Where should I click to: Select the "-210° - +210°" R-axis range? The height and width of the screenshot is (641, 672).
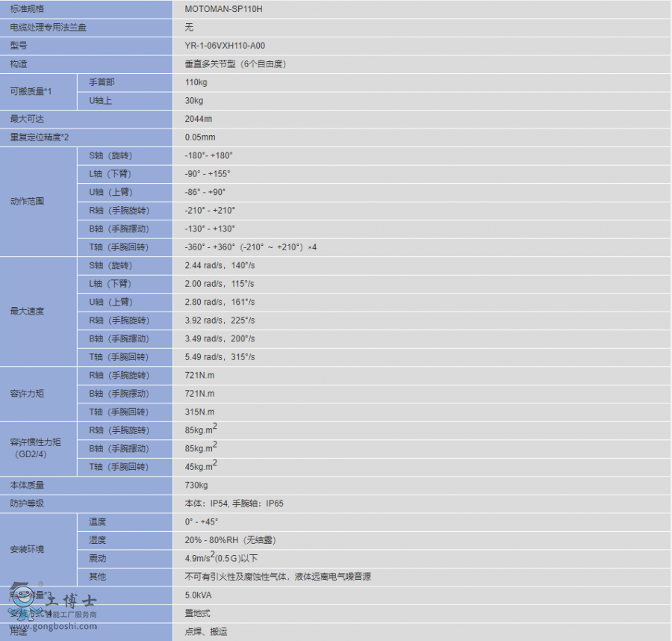(x=210, y=211)
